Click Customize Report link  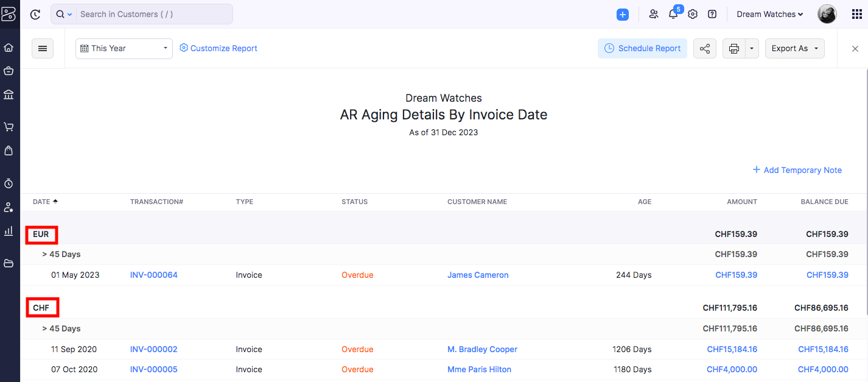point(219,48)
